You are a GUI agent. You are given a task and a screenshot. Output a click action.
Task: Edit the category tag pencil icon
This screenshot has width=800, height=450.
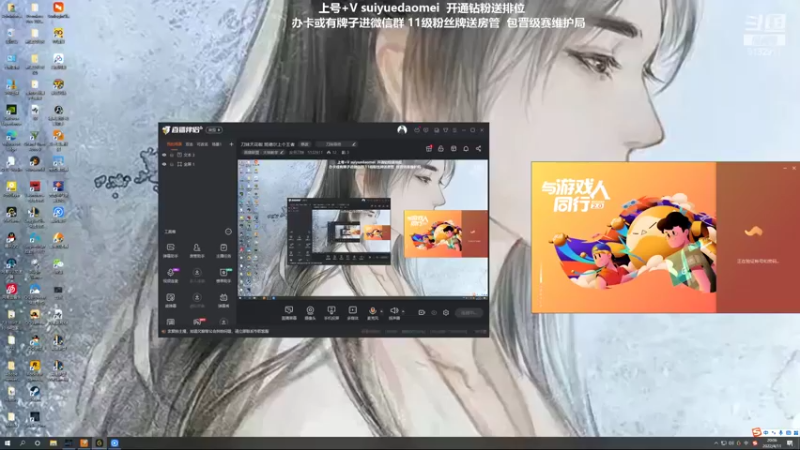pyautogui.click(x=282, y=152)
